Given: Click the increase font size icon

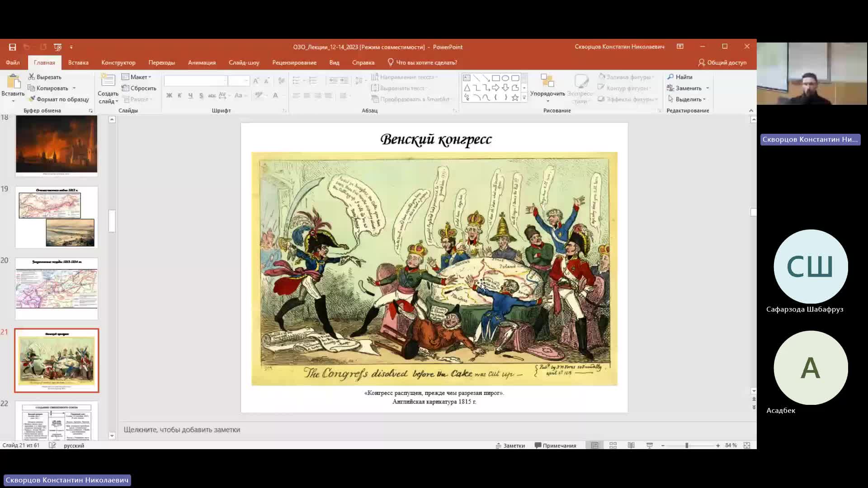Looking at the screenshot, I should point(256,81).
